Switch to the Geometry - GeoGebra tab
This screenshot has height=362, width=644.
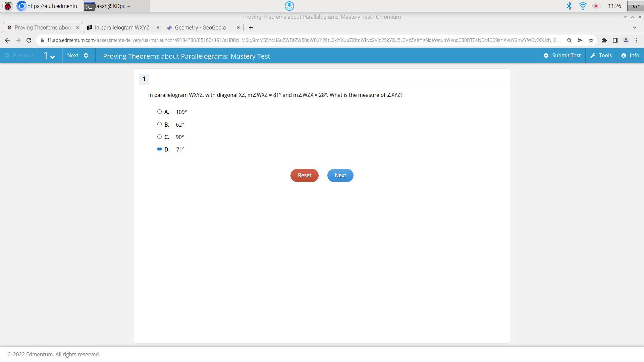(x=200, y=27)
